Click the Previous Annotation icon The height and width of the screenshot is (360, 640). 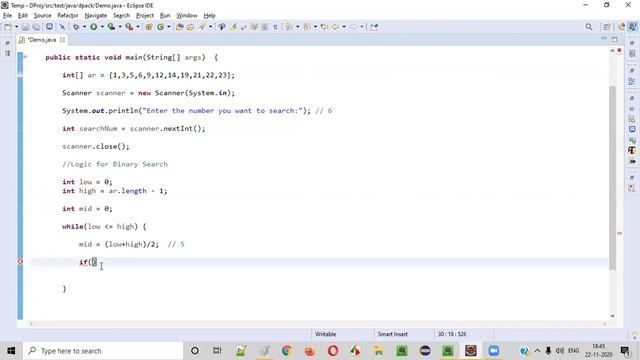pos(307,27)
